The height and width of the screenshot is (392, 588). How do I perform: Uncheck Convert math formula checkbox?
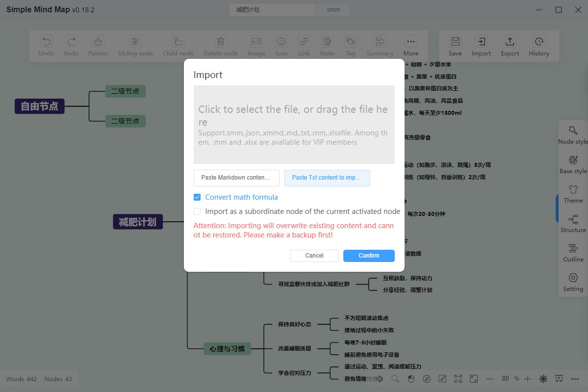[197, 197]
